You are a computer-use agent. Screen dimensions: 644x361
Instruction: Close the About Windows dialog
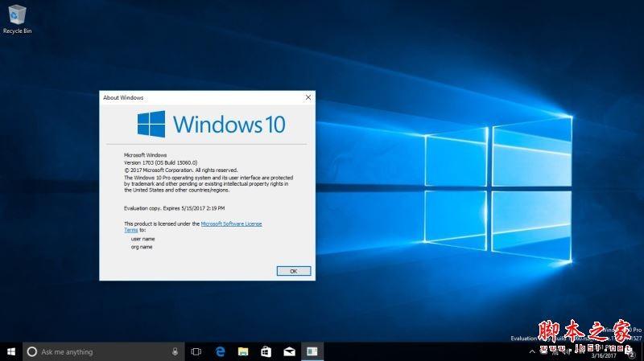coord(308,97)
